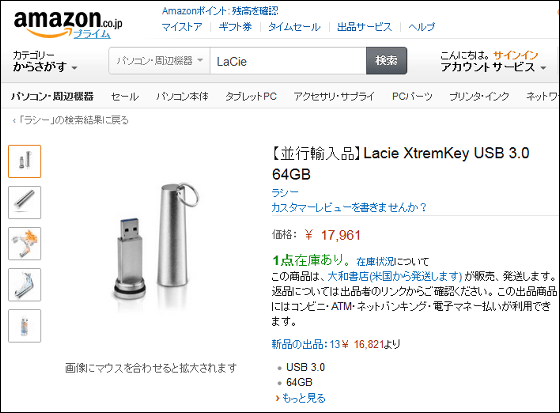Select the PCパーツ category tab
The height and width of the screenshot is (413, 560).
pyautogui.click(x=412, y=96)
